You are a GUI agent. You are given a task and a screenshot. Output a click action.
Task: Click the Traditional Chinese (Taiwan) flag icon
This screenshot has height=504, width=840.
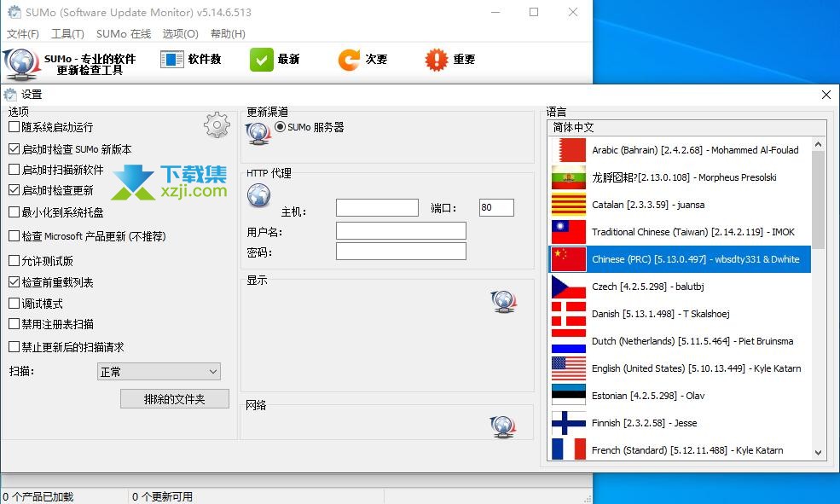[x=569, y=232]
